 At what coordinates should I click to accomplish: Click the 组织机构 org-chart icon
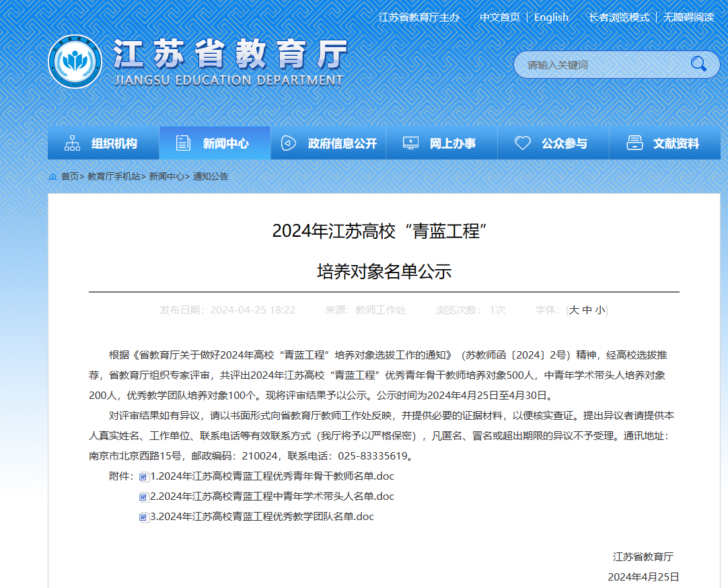[72, 143]
